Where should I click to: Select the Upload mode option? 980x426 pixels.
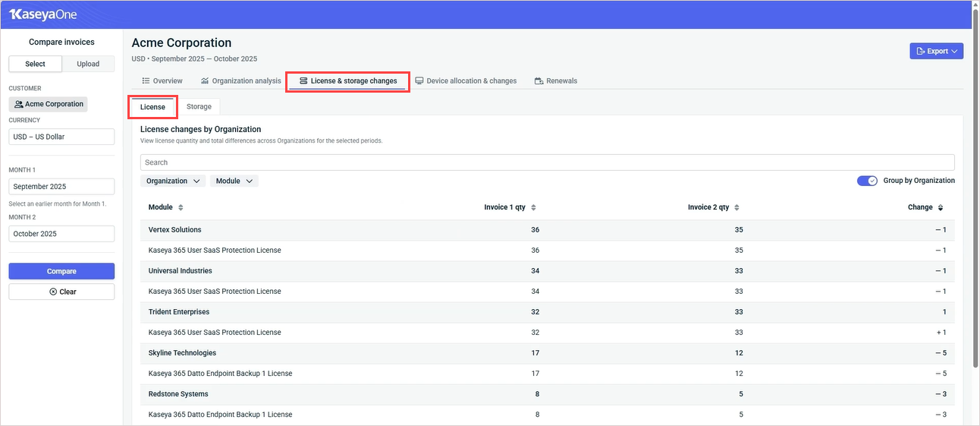pyautogui.click(x=88, y=64)
